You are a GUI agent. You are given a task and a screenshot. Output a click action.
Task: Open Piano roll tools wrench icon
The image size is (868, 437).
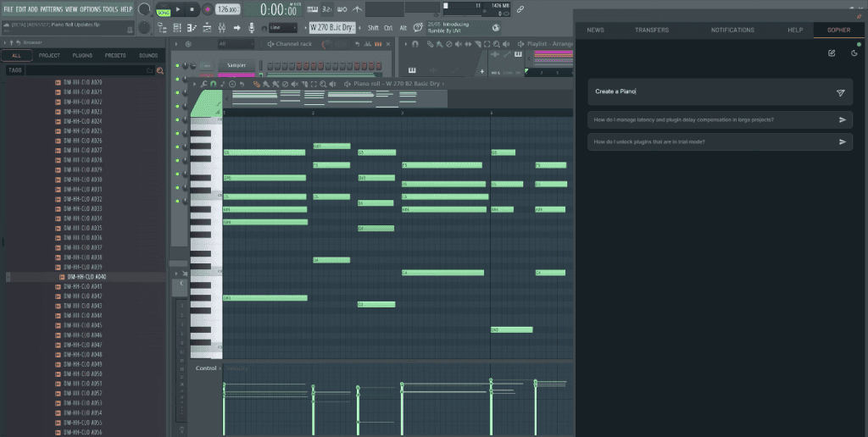tap(203, 84)
